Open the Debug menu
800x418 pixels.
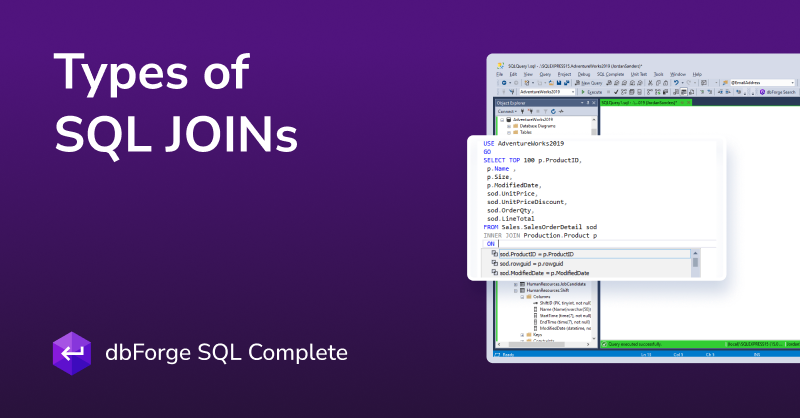(584, 74)
